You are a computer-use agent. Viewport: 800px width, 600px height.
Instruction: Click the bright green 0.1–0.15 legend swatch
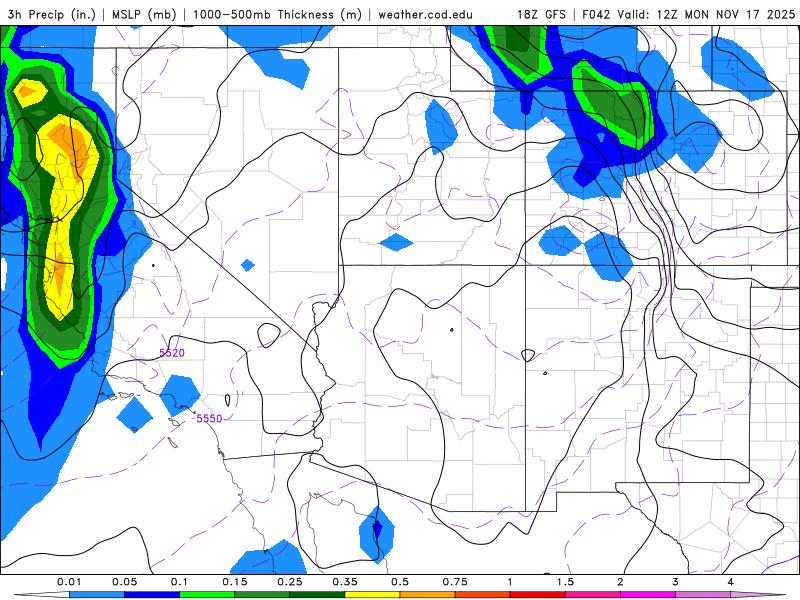207,595
